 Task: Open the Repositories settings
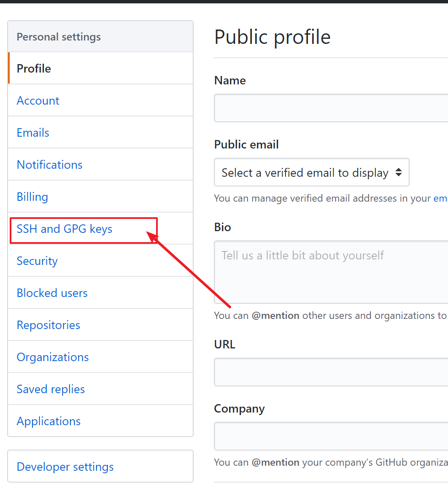pos(100,325)
